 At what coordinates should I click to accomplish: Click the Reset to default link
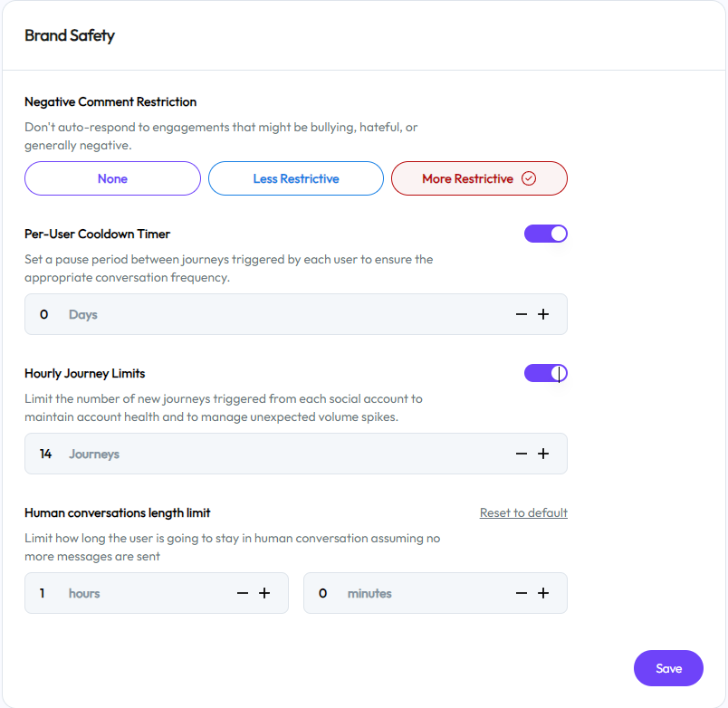(523, 513)
